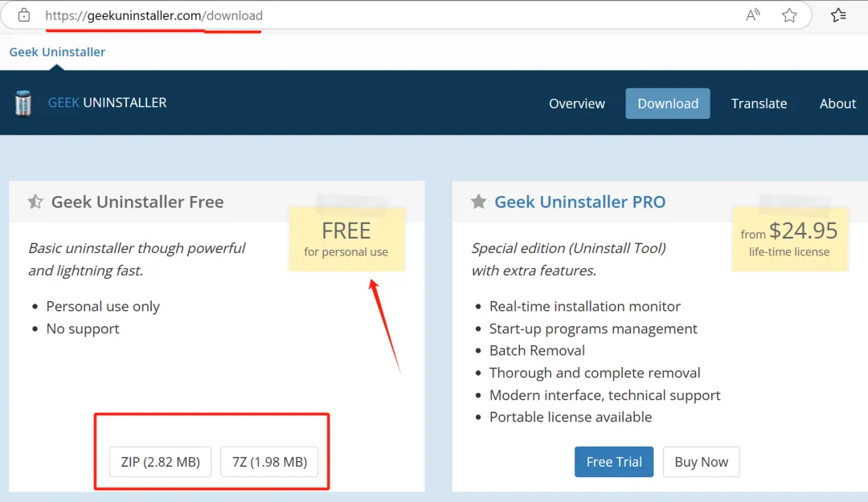
Task: Open the favorites list icon
Action: (x=838, y=15)
